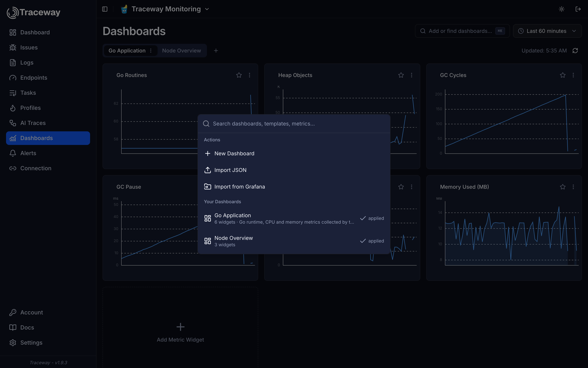The height and width of the screenshot is (368, 588).
Task: Open Logs from the sidebar
Action: [x=48, y=62]
